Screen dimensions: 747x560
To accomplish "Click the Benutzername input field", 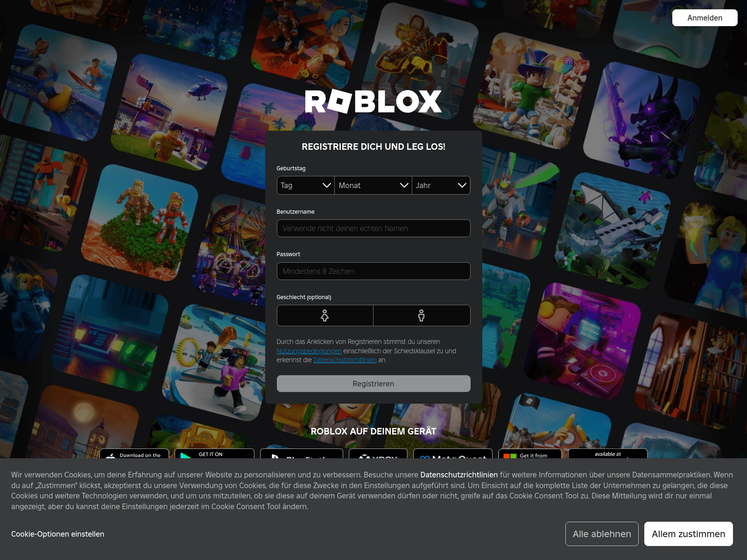I will pos(373,228).
